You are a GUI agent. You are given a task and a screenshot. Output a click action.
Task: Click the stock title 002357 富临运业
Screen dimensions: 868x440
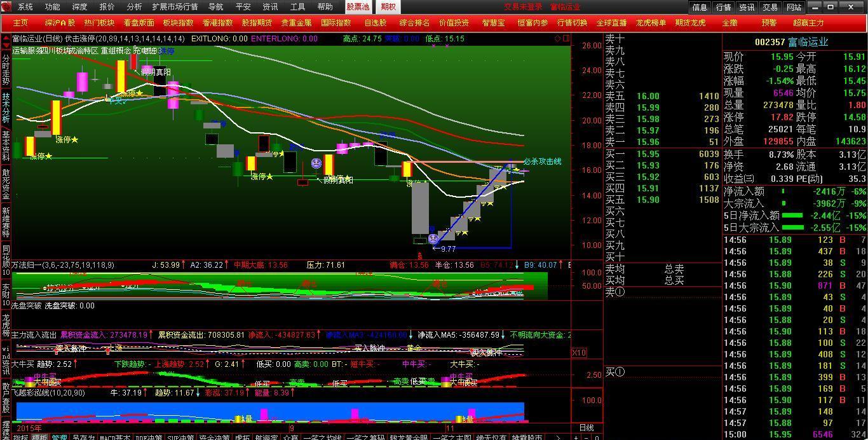[792, 42]
